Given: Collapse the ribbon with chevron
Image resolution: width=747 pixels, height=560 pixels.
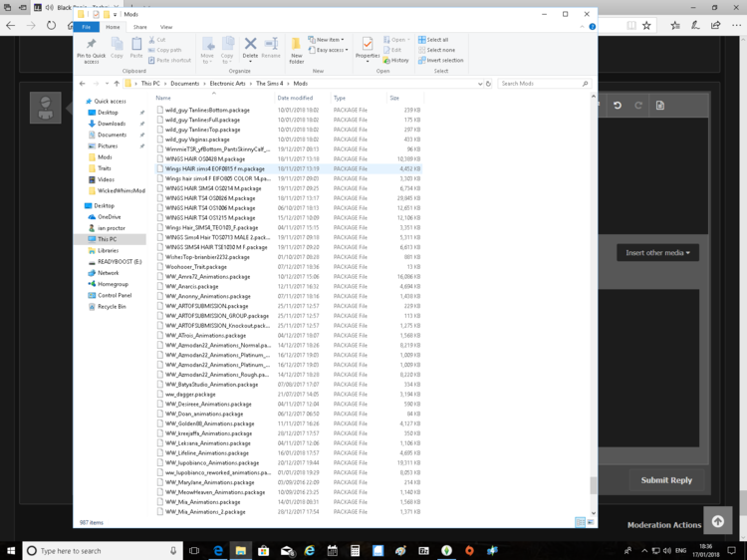Looking at the screenshot, I should (x=582, y=27).
